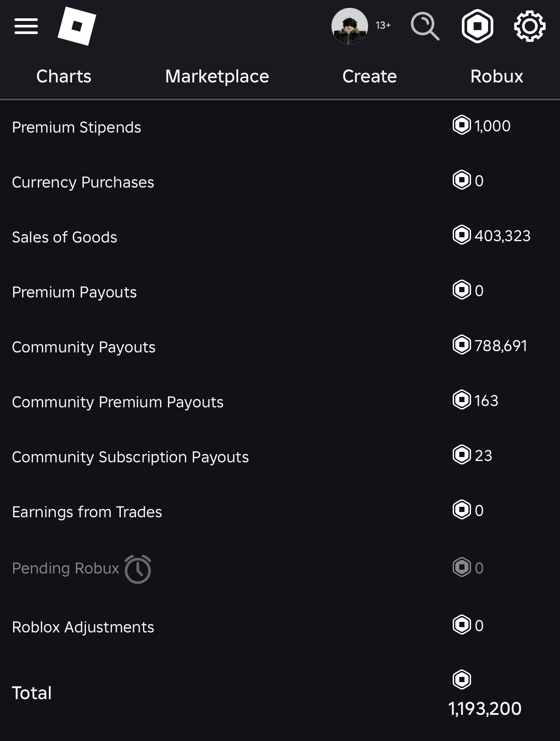Screen dimensions: 560x741
Task: Click the 788,691 Community Payouts amount
Action: click(x=501, y=345)
